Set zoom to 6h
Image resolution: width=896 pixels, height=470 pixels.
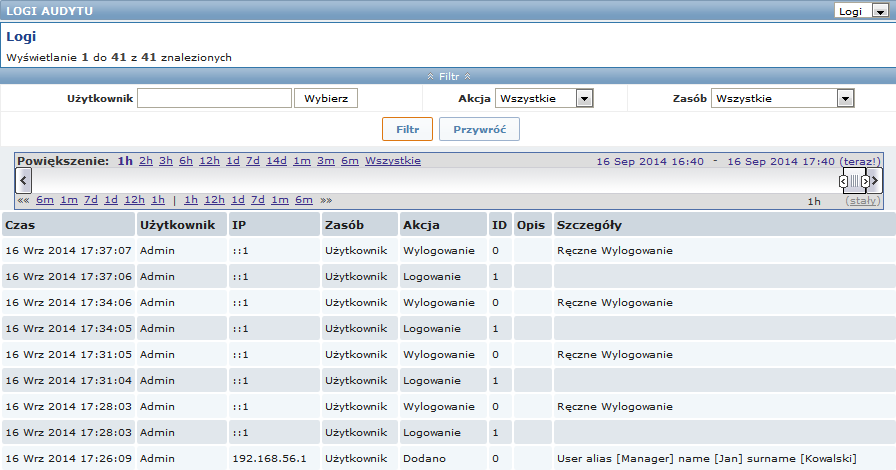click(x=186, y=161)
